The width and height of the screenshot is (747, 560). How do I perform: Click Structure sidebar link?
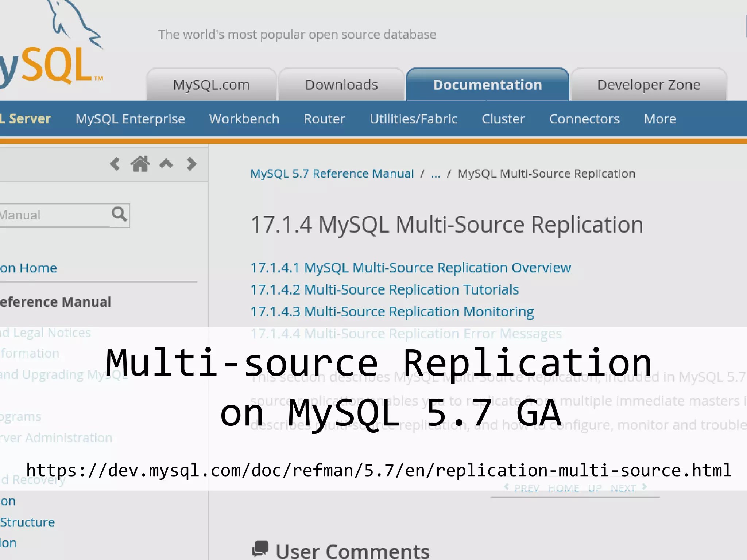click(x=27, y=522)
